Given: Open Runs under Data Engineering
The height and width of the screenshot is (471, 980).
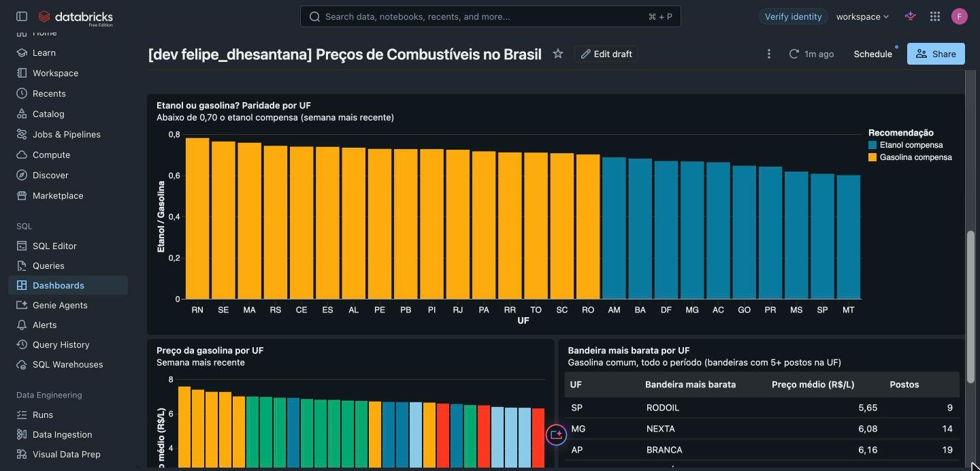Looking at the screenshot, I should (42, 415).
